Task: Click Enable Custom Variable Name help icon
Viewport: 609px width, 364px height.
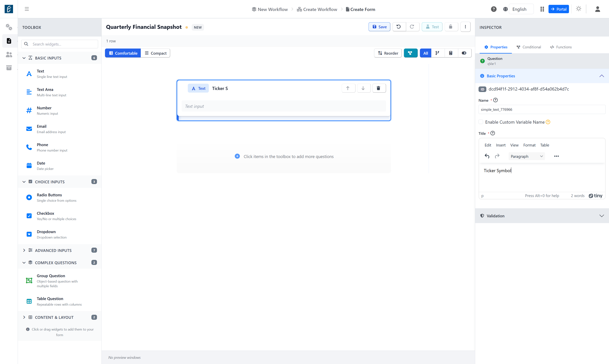Action: [x=548, y=122]
